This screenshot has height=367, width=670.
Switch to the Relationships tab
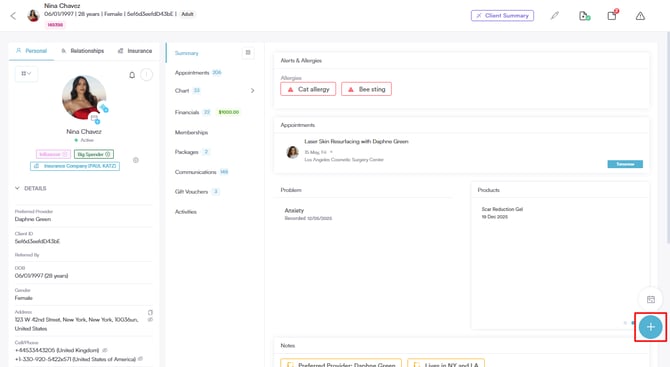pos(83,51)
